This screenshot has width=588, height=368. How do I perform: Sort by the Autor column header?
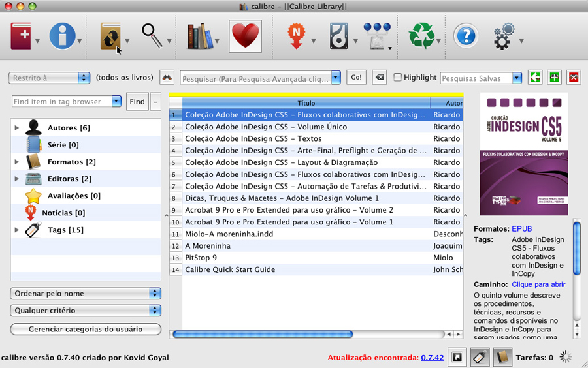pos(447,102)
